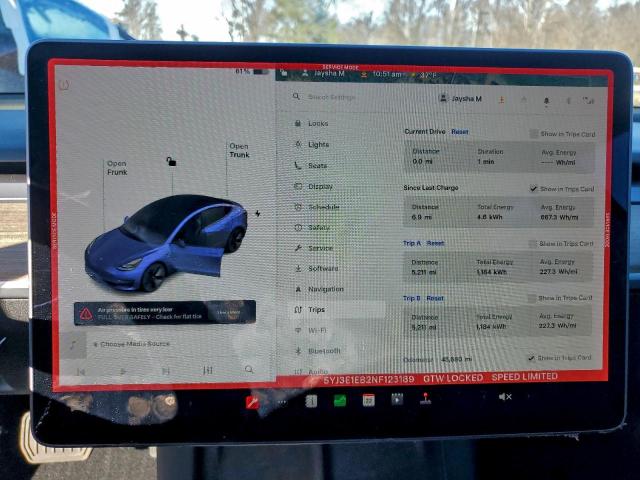Tap the unlock padlock icon above the car
Viewport: 640px width, 480px height.
[x=171, y=161]
